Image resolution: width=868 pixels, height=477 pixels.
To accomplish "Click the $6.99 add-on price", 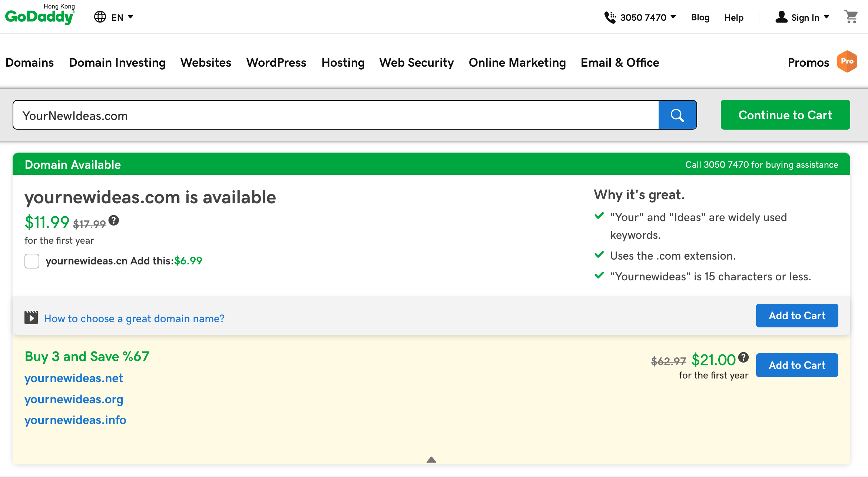I will pyautogui.click(x=188, y=261).
